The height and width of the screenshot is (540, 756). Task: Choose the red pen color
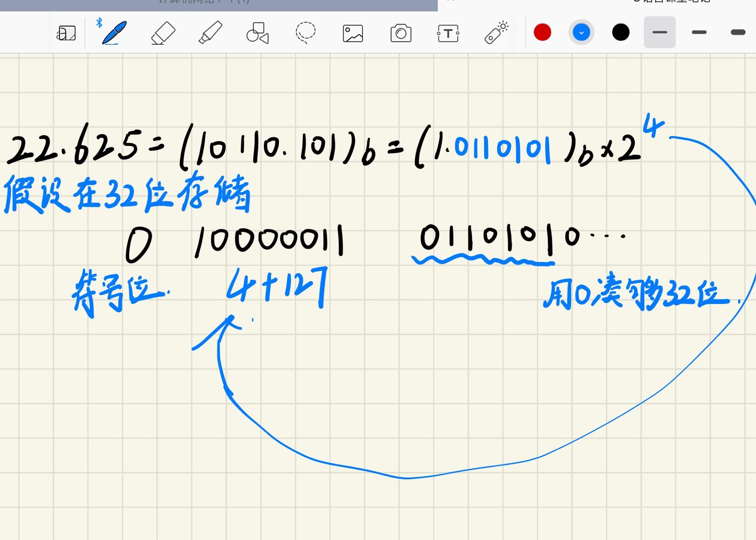[x=542, y=32]
